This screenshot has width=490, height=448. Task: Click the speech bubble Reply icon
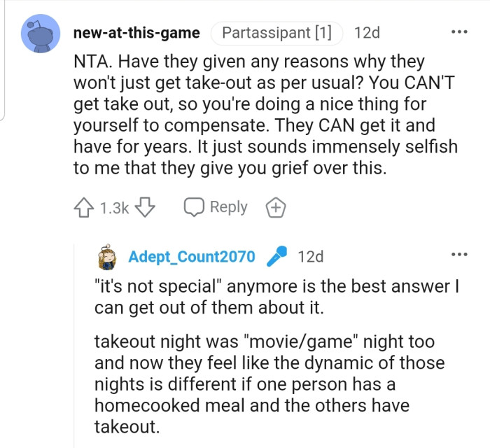pos(194,207)
